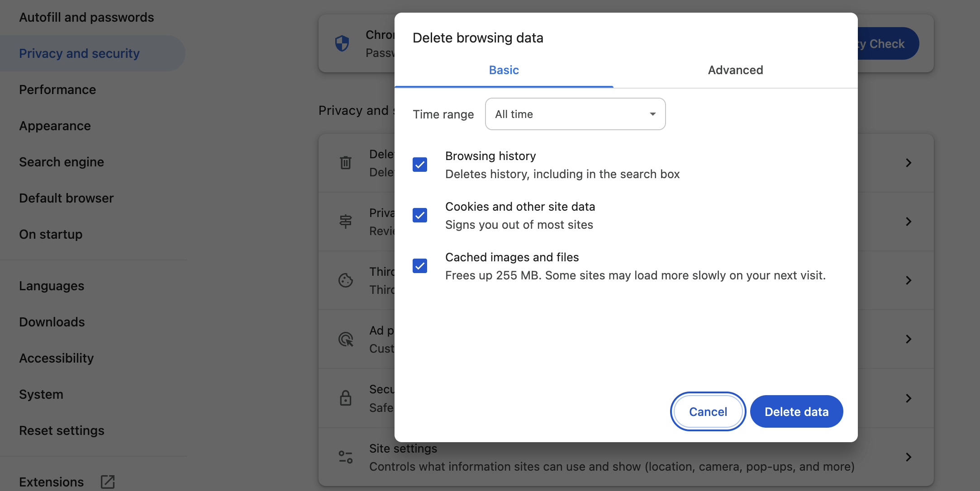Open the Time range dropdown
980x491 pixels.
[575, 114]
